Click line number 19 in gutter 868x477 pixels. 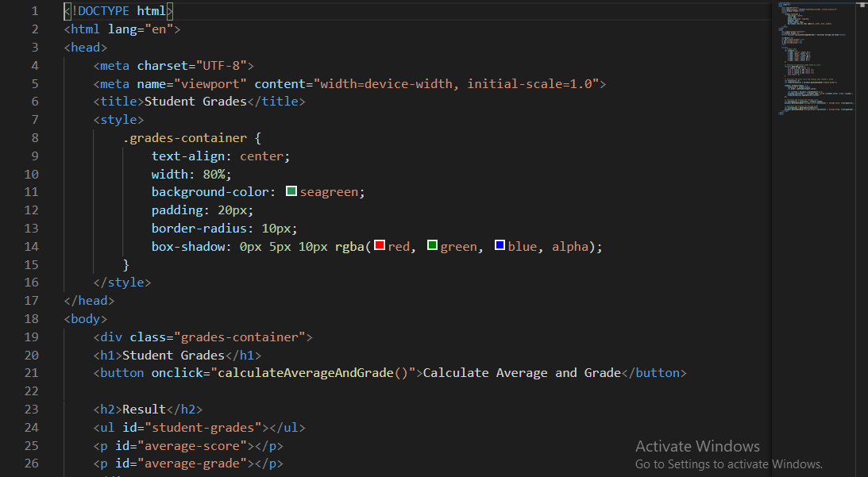click(x=32, y=337)
